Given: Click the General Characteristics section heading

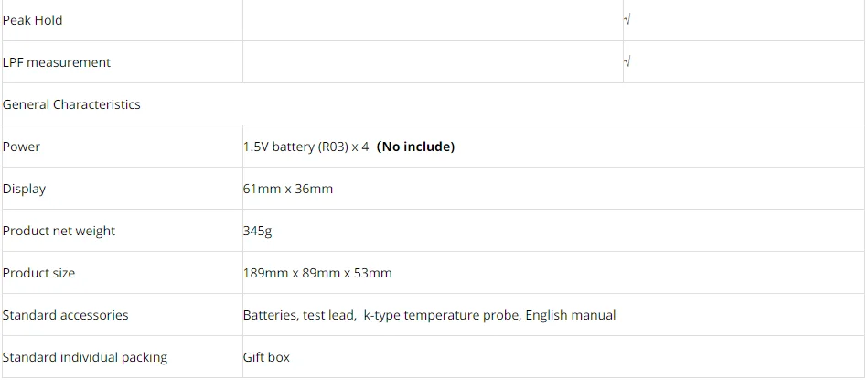Looking at the screenshot, I should point(71,104).
